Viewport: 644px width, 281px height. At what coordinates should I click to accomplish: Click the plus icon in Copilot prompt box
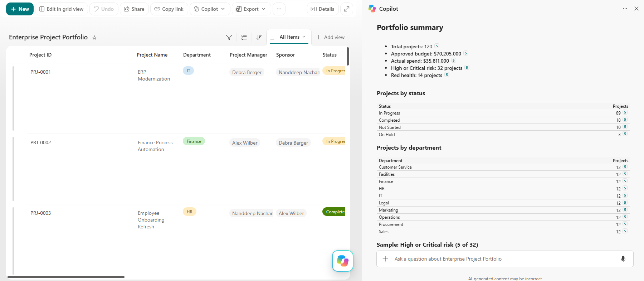click(385, 259)
